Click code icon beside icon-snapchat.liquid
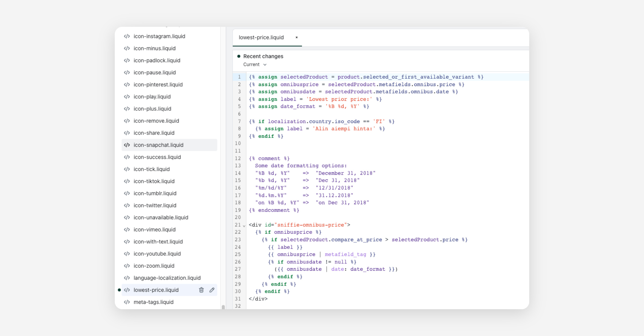 (127, 145)
